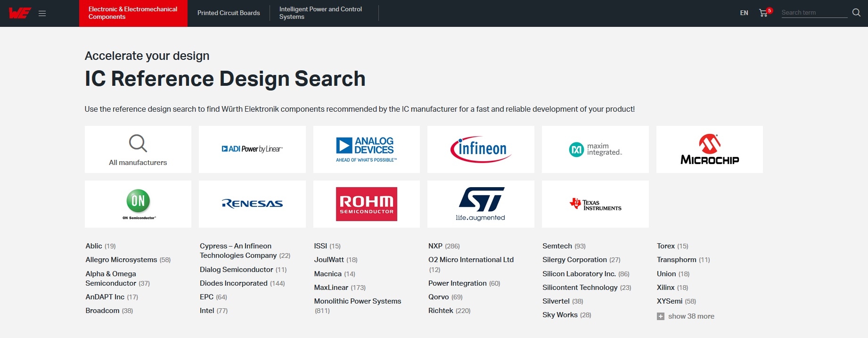Click the NXP manufacturer link
Viewport: 868px width, 338px height.
tap(435, 246)
